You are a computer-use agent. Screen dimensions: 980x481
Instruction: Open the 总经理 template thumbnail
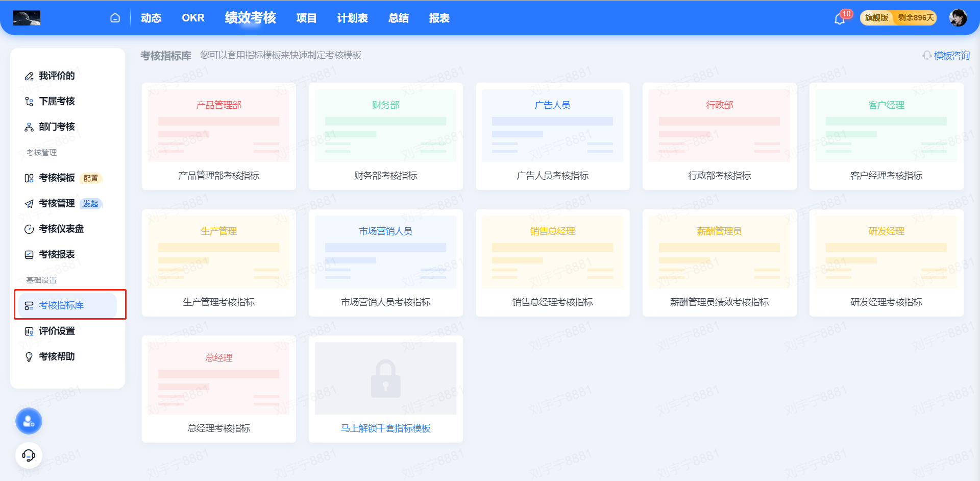point(218,378)
